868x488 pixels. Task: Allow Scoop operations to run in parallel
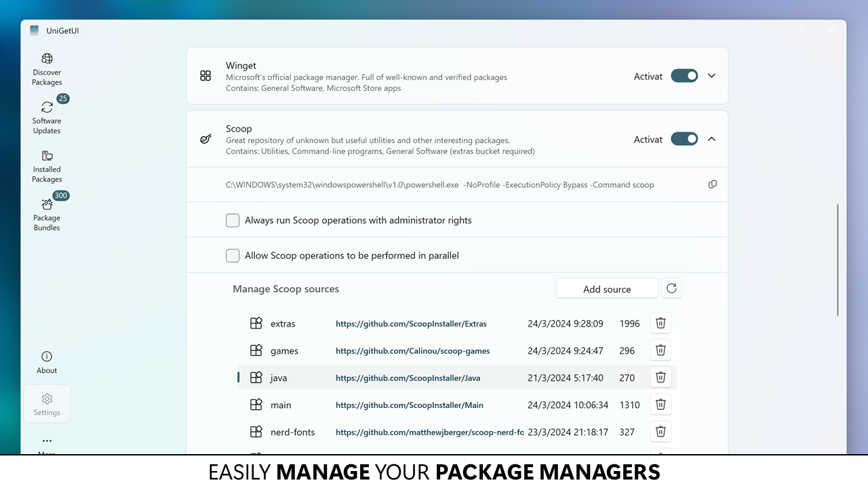(233, 256)
